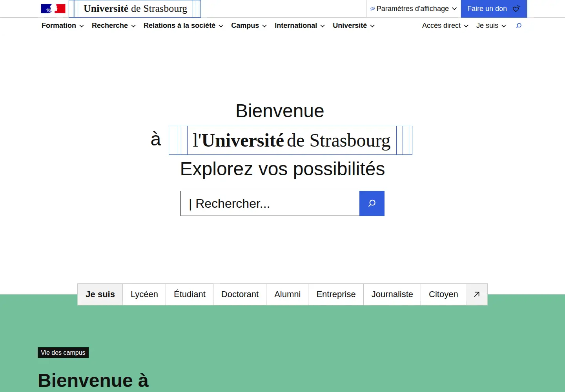The image size is (565, 392).
Task: Open the Je suis header dropdown
Action: point(491,25)
